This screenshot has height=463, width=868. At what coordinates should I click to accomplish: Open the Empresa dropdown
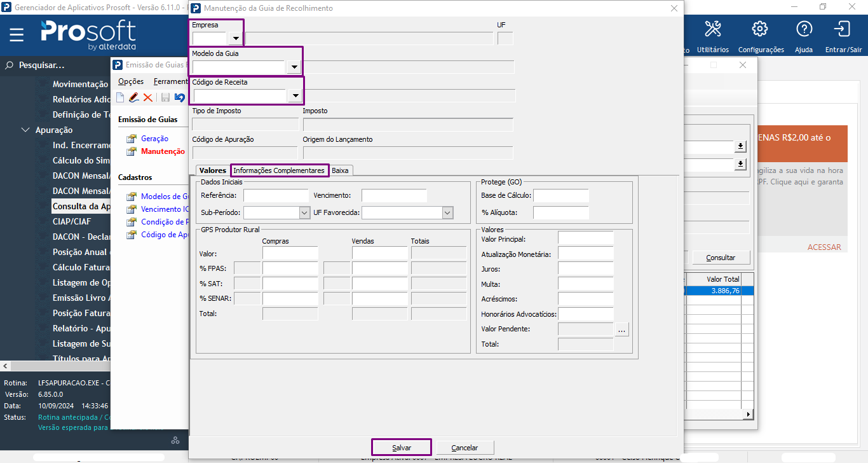point(235,38)
